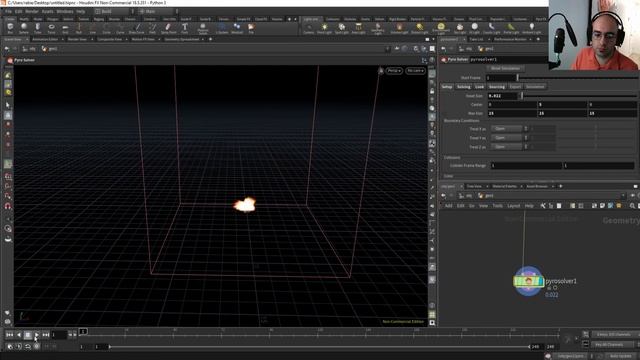Click the pyrosolver1 node in network

point(529,281)
